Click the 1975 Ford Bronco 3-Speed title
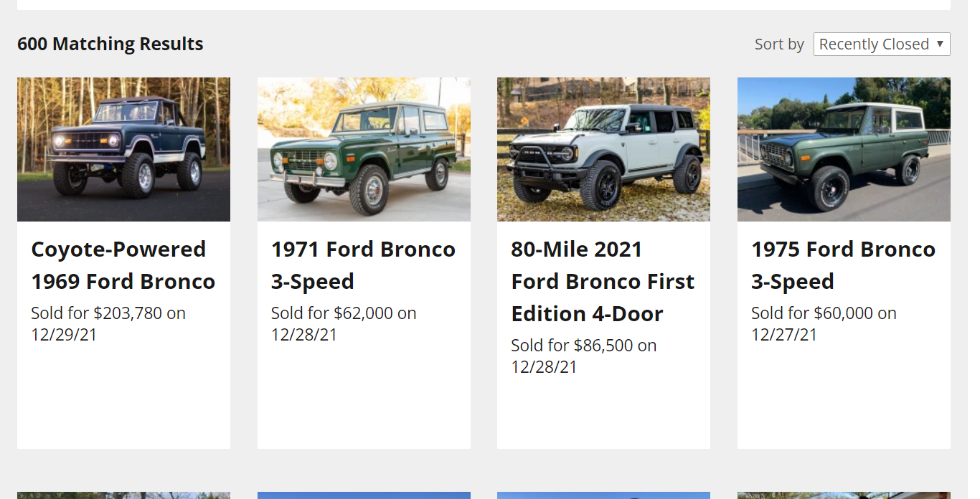 coord(843,265)
